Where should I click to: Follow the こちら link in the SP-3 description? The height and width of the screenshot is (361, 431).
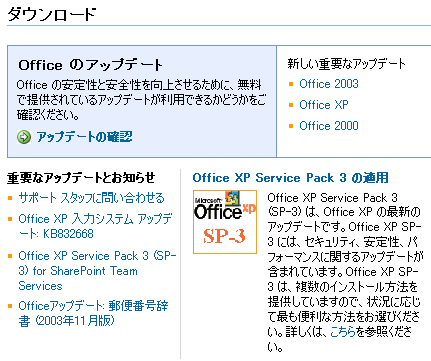343,332
